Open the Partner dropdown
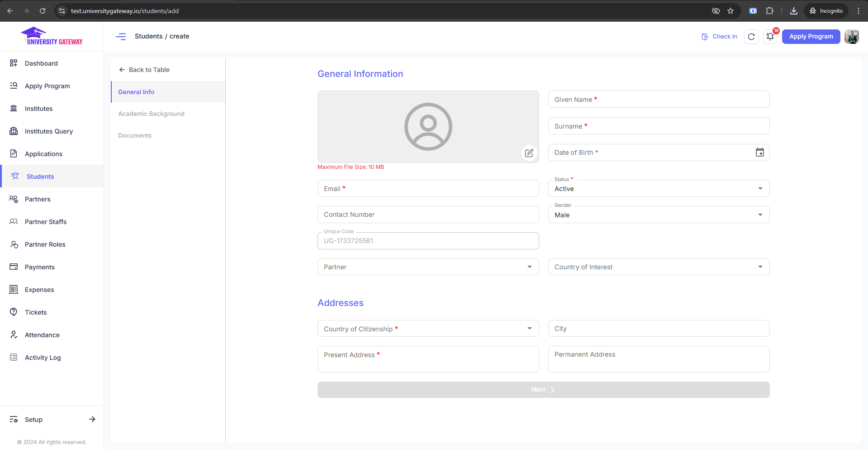Screen dimensions: 868x449 pyautogui.click(x=428, y=267)
